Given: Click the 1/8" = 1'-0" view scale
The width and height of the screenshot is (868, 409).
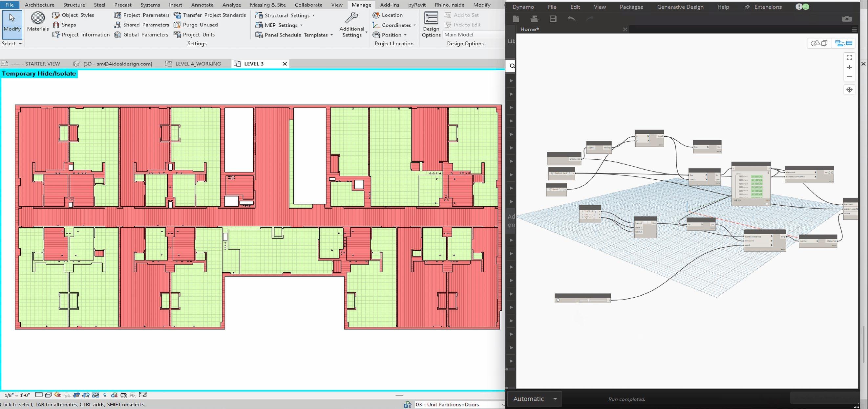Looking at the screenshot, I should 17,395.
